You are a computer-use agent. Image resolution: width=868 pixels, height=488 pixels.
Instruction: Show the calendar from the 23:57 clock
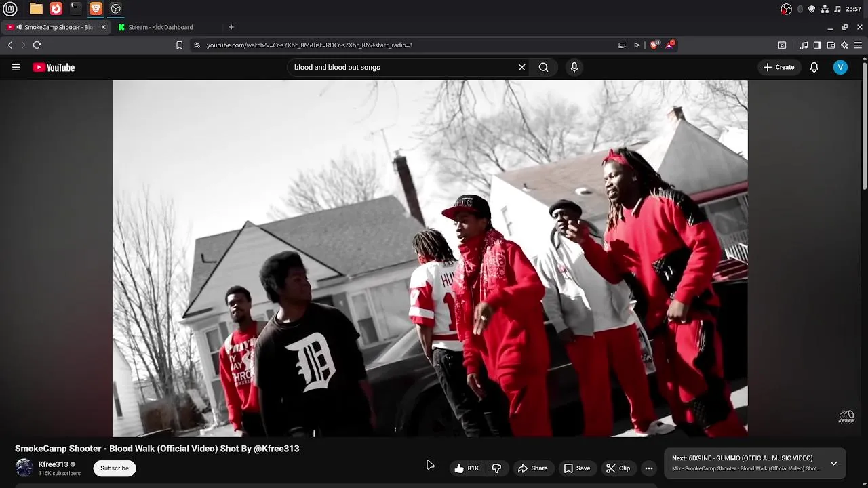tap(854, 9)
